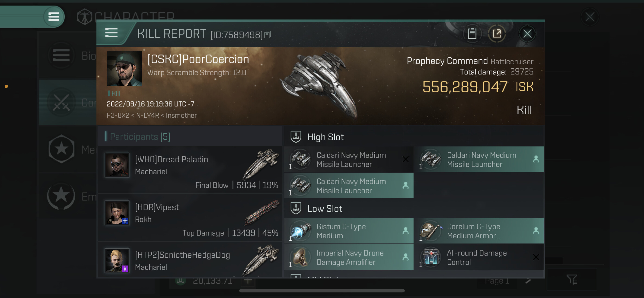Click the clipboard notes icon in header
Image resolution: width=644 pixels, height=298 pixels.
[472, 33]
